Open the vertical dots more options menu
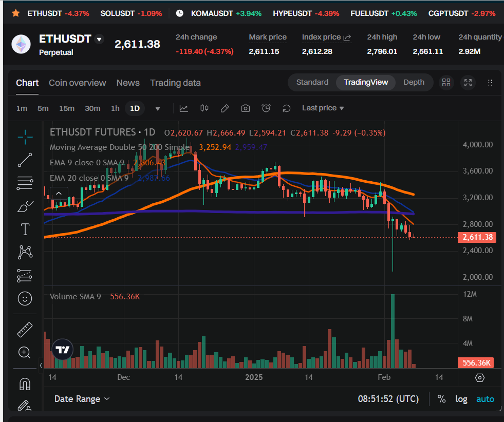504x422 pixels. (x=490, y=83)
